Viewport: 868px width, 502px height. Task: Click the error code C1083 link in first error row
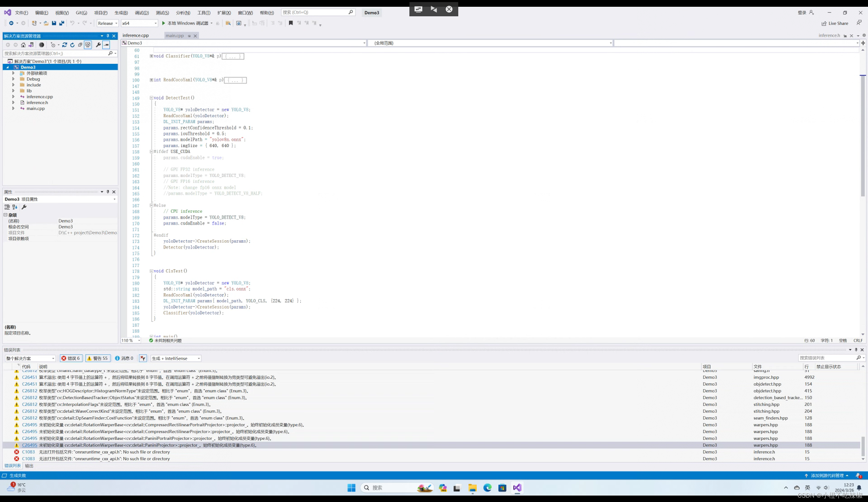point(28,452)
